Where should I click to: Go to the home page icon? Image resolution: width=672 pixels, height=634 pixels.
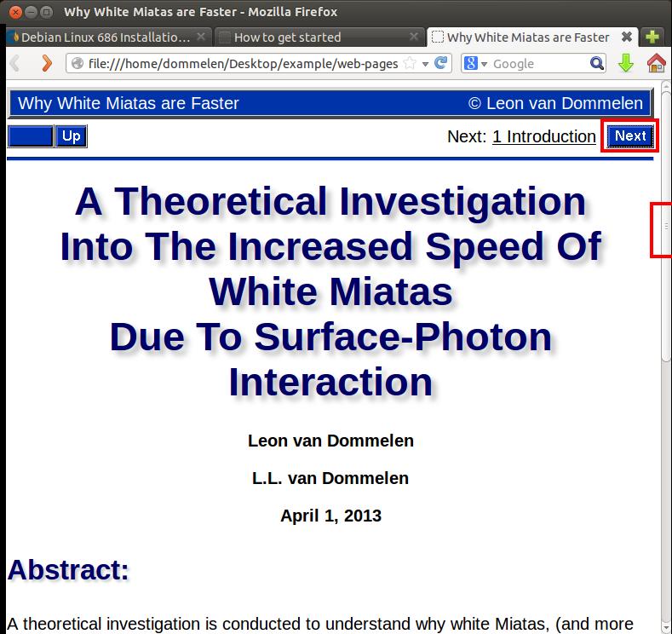pos(656,63)
